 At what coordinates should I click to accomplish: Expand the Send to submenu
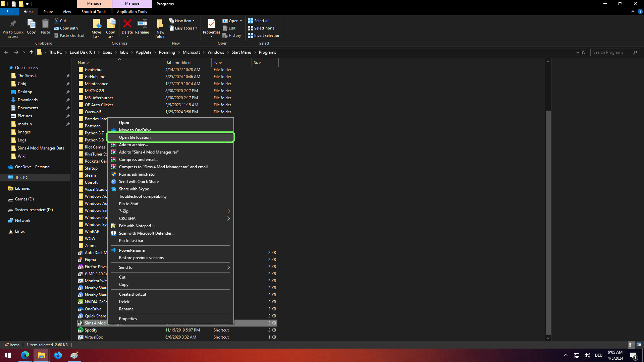pos(228,267)
